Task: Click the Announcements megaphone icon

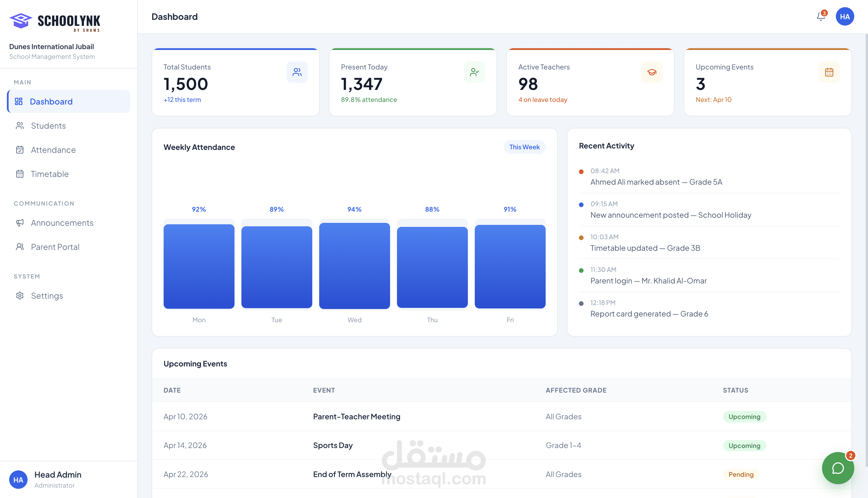Action: (x=20, y=223)
